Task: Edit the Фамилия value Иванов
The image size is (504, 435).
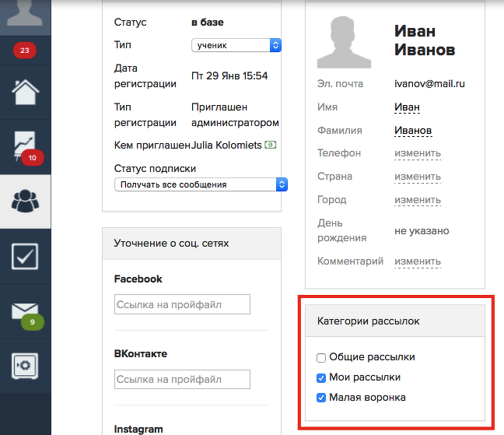Action: click(413, 131)
